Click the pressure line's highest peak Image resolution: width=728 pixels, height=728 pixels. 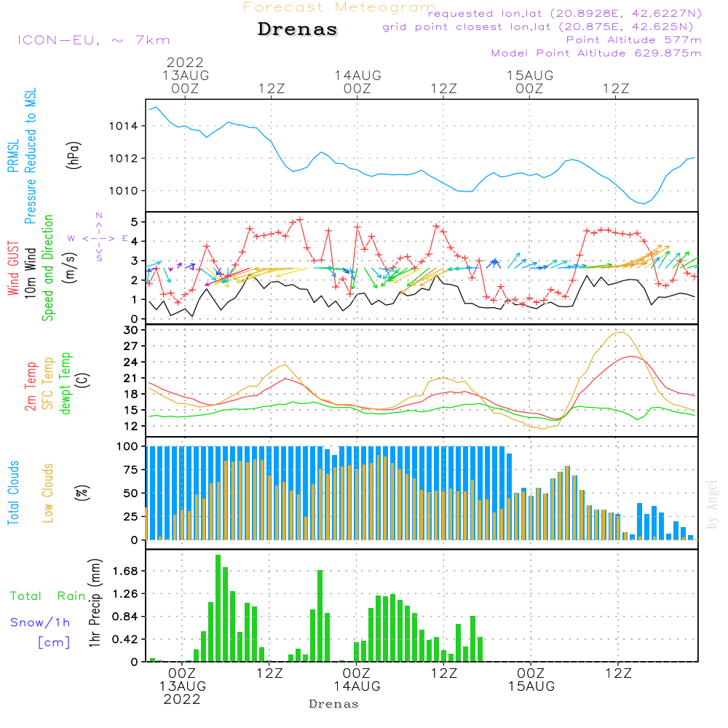(156, 107)
